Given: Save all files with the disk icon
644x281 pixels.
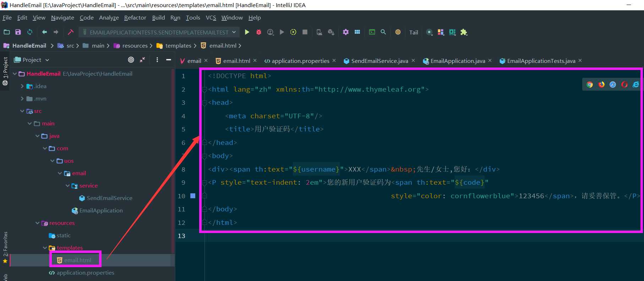Looking at the screenshot, I should point(18,32).
